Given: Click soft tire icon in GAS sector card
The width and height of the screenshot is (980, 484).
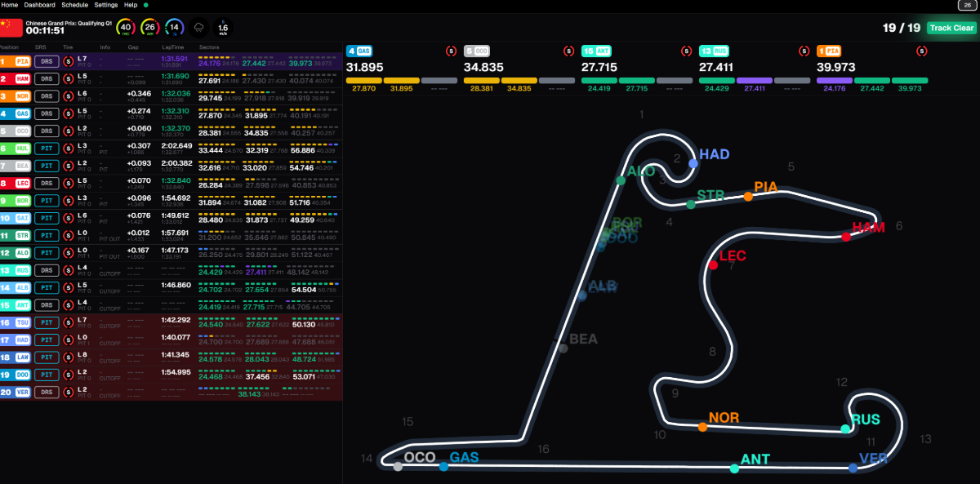Looking at the screenshot, I should tap(451, 51).
